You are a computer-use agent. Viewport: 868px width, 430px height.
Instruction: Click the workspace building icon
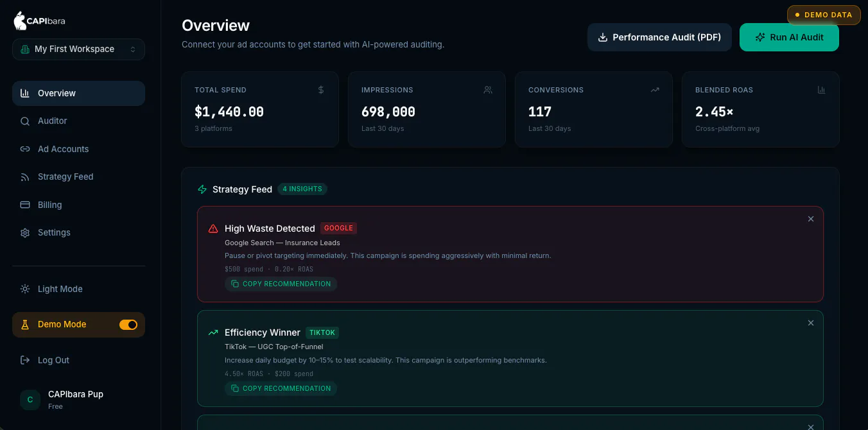pos(25,49)
